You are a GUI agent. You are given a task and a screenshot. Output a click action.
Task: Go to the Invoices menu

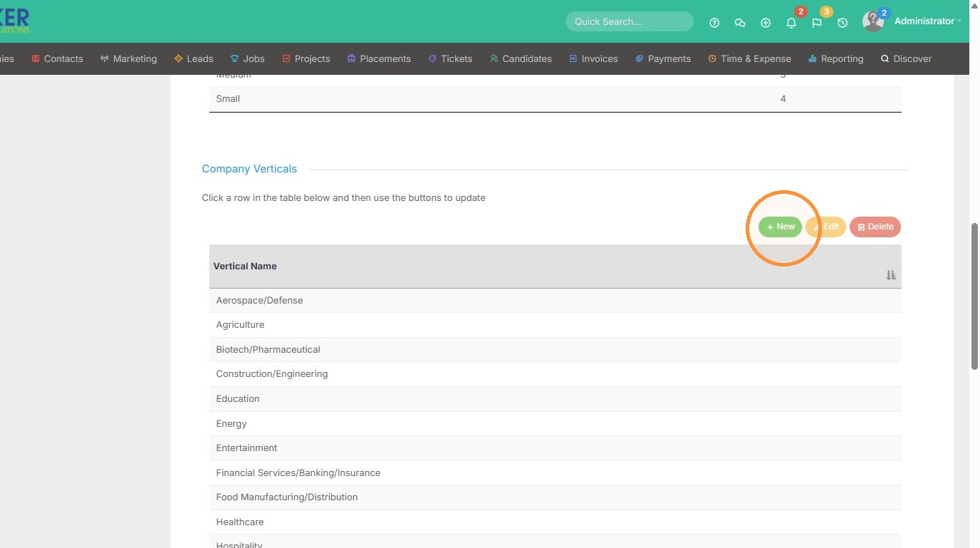[593, 58]
